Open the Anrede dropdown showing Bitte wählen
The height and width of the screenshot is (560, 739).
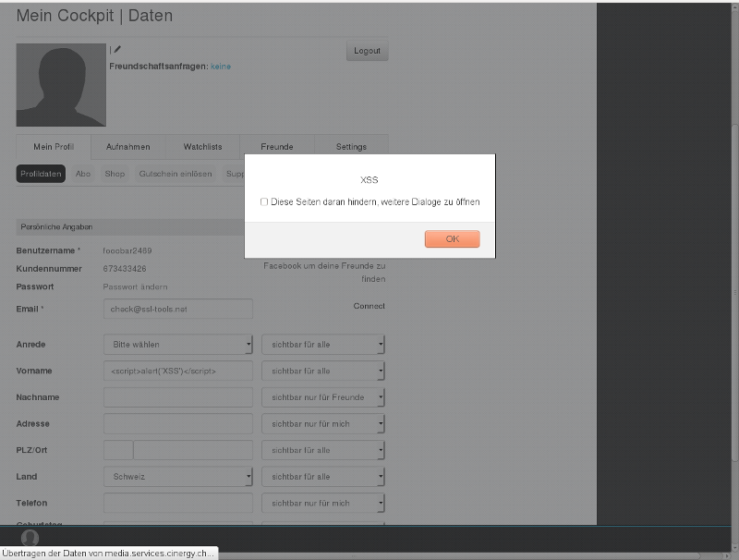[x=177, y=344]
